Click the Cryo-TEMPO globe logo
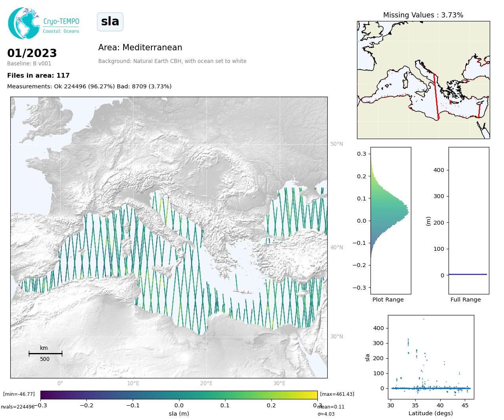 click(x=24, y=23)
